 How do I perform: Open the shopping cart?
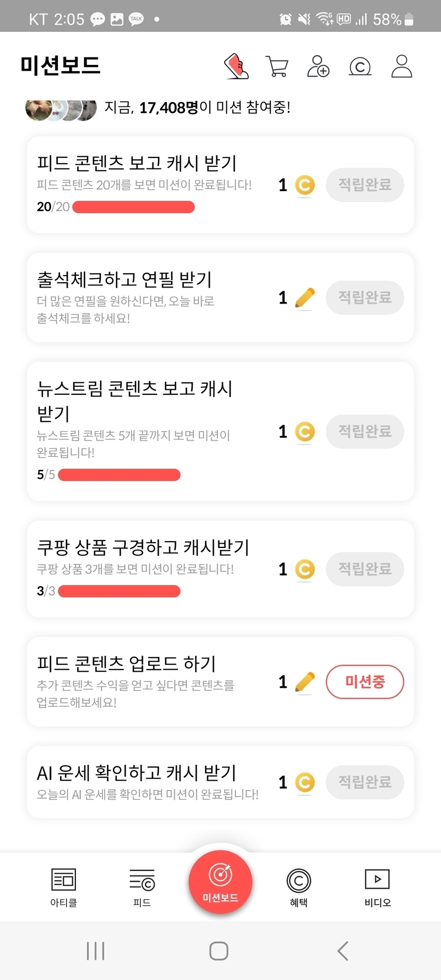click(277, 67)
